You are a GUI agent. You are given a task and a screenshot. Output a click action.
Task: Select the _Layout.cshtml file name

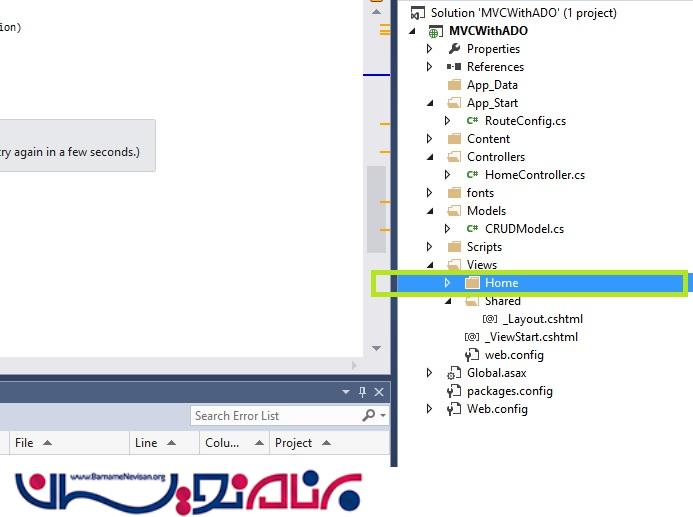pyautogui.click(x=543, y=319)
